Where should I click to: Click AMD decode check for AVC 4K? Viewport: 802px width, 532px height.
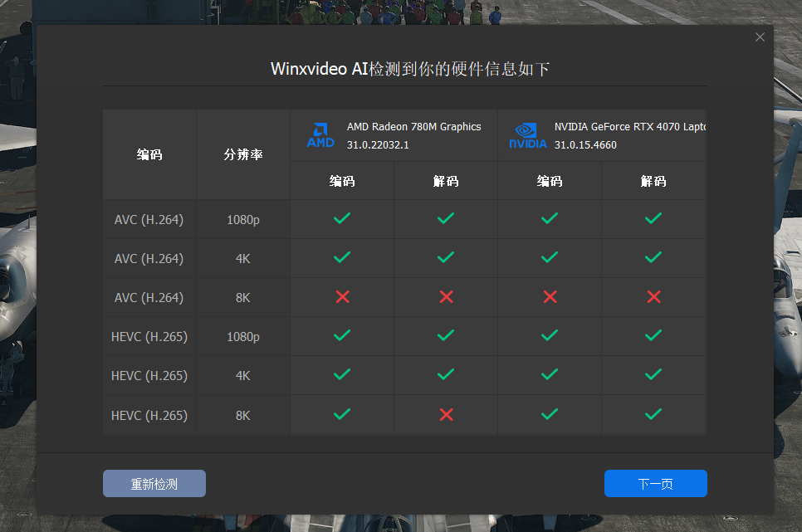coord(446,257)
